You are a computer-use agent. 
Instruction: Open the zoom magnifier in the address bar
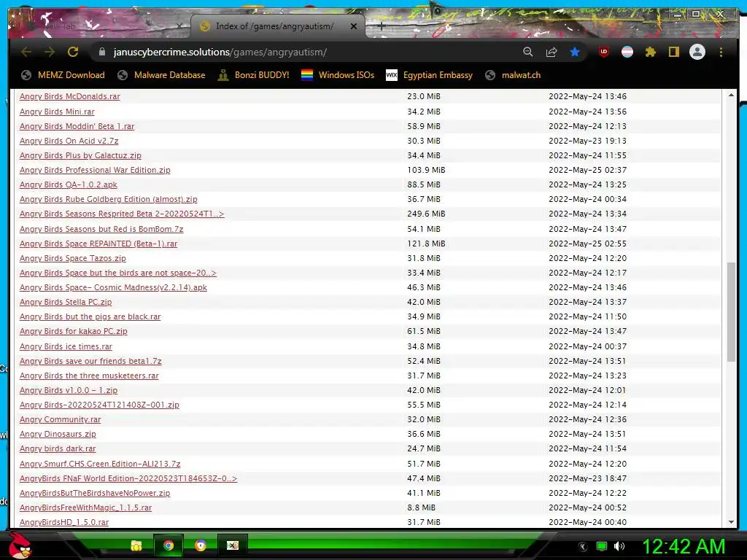coord(528,52)
